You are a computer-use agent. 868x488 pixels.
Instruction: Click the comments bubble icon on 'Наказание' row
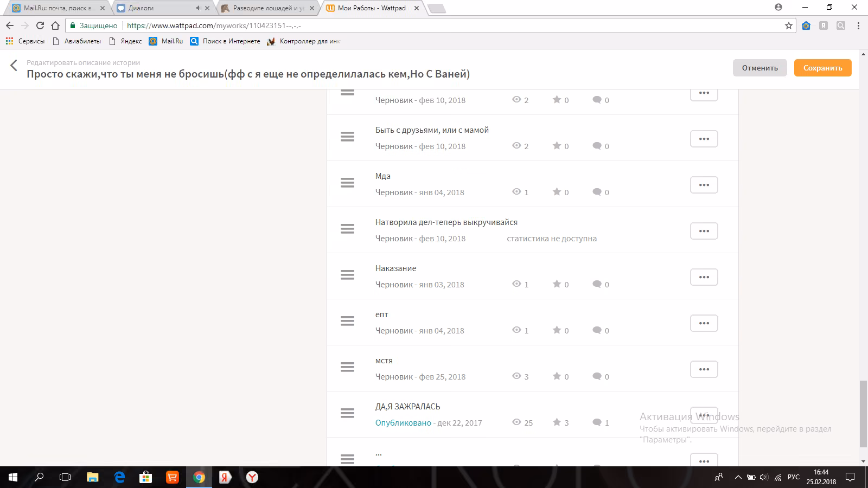point(597,284)
